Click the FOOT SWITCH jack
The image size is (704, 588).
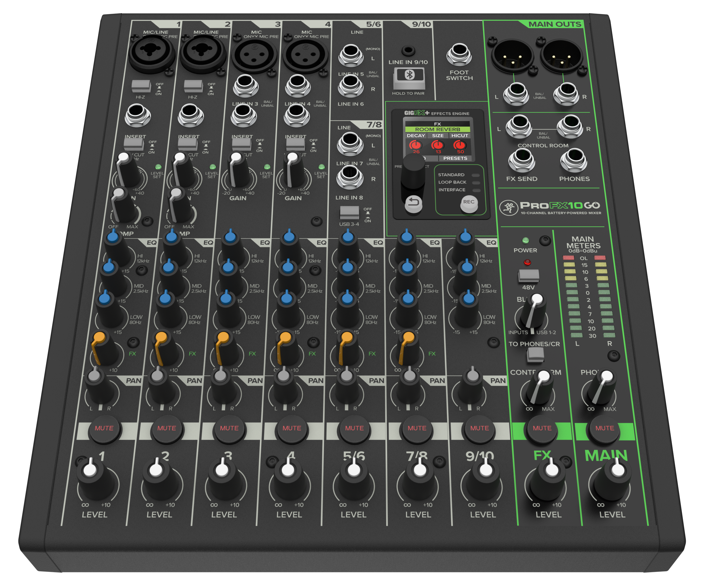coord(459,54)
